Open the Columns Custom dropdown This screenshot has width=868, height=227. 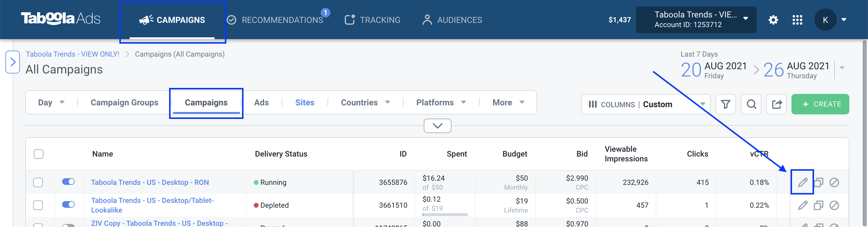coord(646,104)
